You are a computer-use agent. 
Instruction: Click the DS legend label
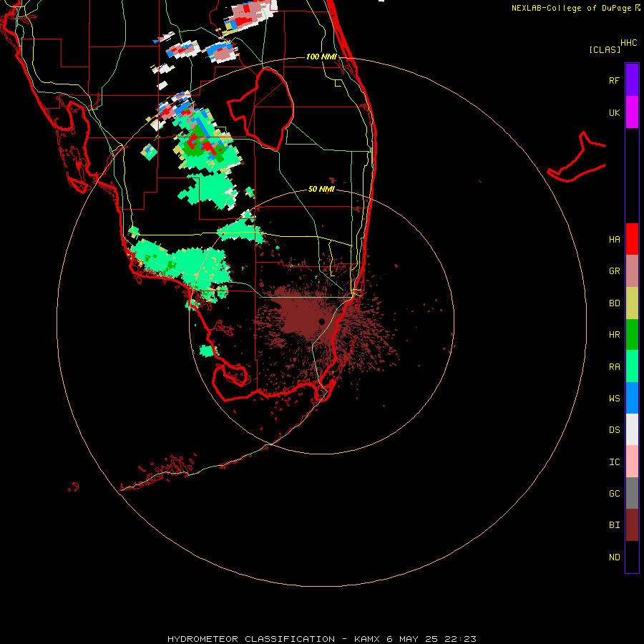pyautogui.click(x=614, y=430)
